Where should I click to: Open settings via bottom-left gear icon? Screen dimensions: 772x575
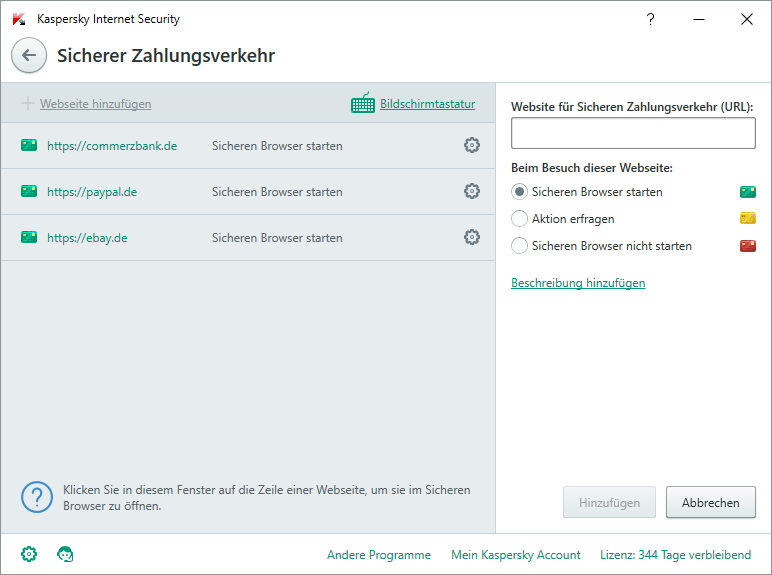click(x=29, y=554)
